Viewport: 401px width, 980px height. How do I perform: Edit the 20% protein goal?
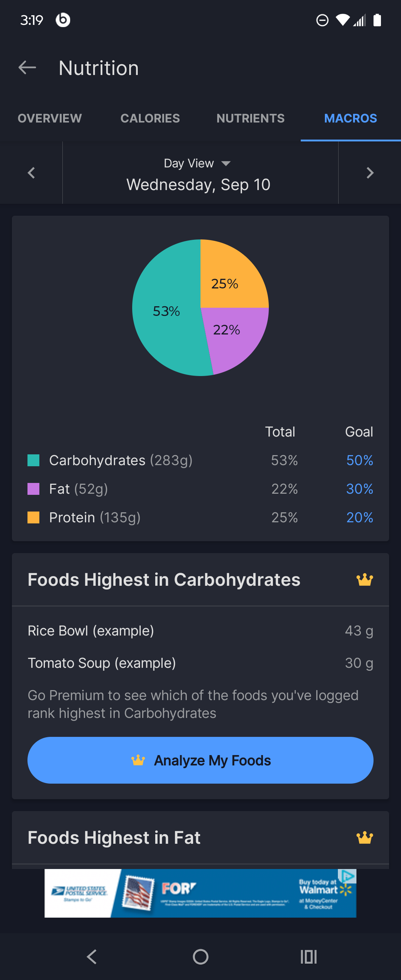pos(359,517)
